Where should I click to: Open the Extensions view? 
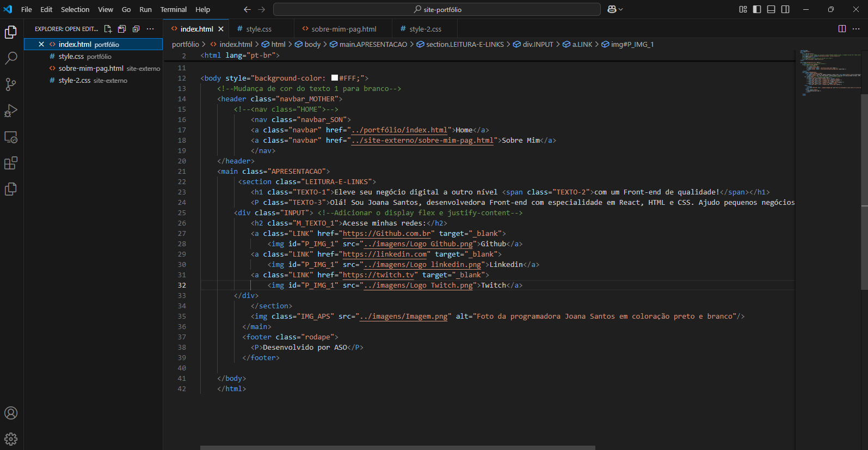pos(11,163)
